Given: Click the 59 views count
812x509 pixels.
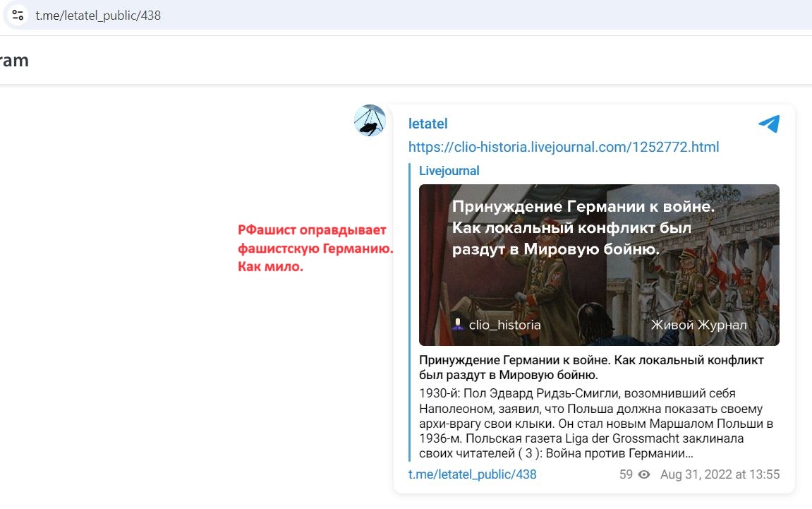Looking at the screenshot, I should coord(626,474).
